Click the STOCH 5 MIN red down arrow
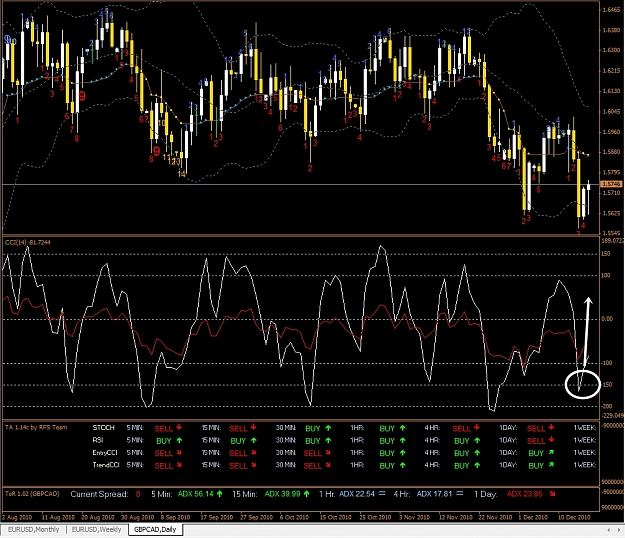The image size is (625, 538). pyautogui.click(x=179, y=427)
